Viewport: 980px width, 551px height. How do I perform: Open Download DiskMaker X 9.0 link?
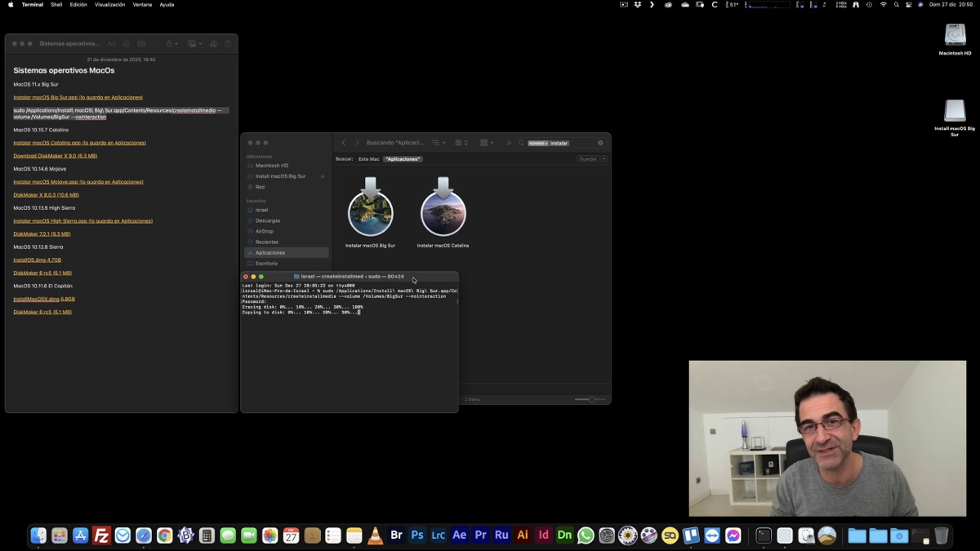[x=55, y=156]
